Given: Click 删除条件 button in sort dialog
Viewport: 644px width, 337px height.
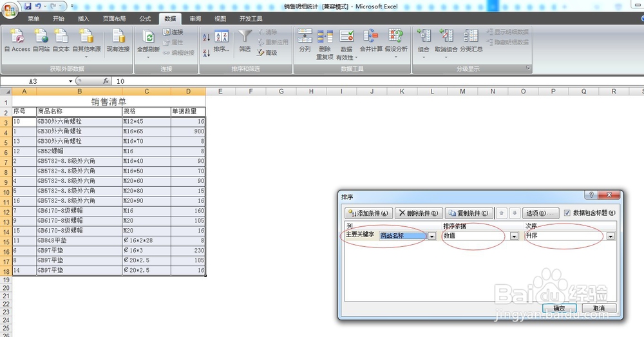Looking at the screenshot, I should point(419,213).
